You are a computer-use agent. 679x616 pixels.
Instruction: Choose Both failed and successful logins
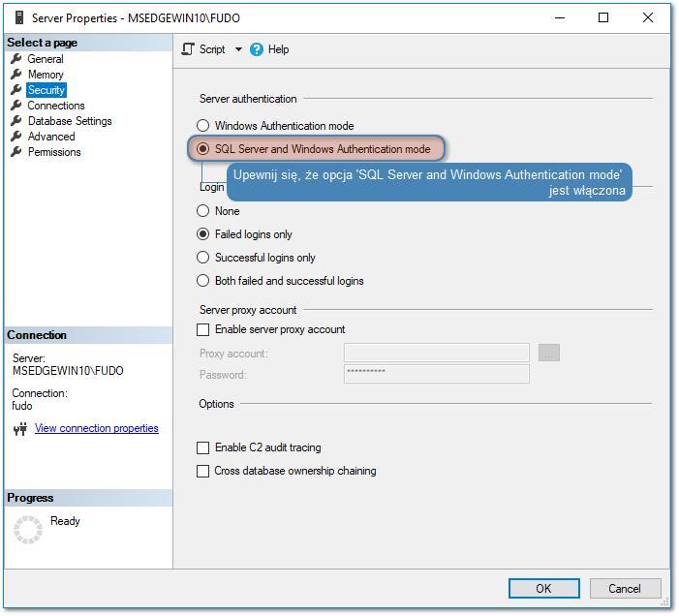[x=202, y=281]
